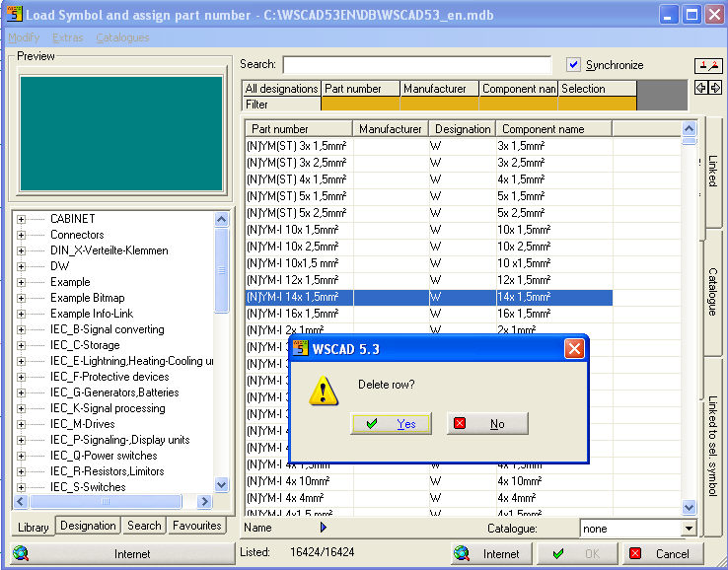Screen dimensions: 728x570
Task: Sort by the Manufacturer column header in the table
Action: [x=391, y=129]
